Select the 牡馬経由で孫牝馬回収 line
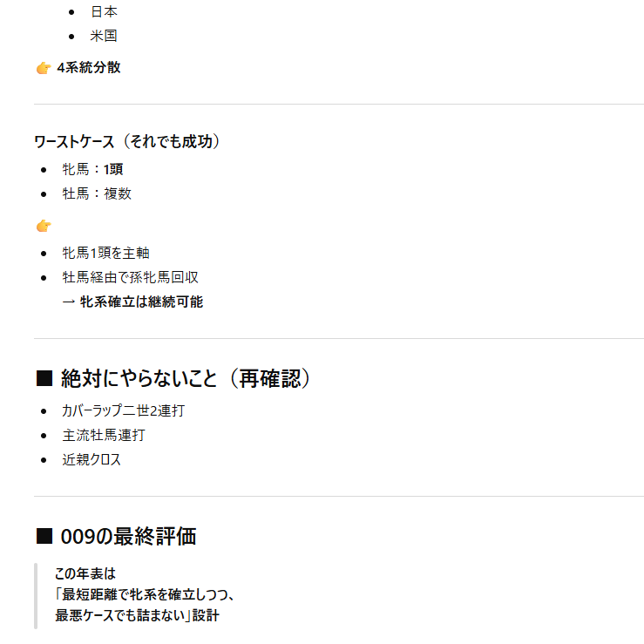The width and height of the screenshot is (644, 644). coord(130,277)
